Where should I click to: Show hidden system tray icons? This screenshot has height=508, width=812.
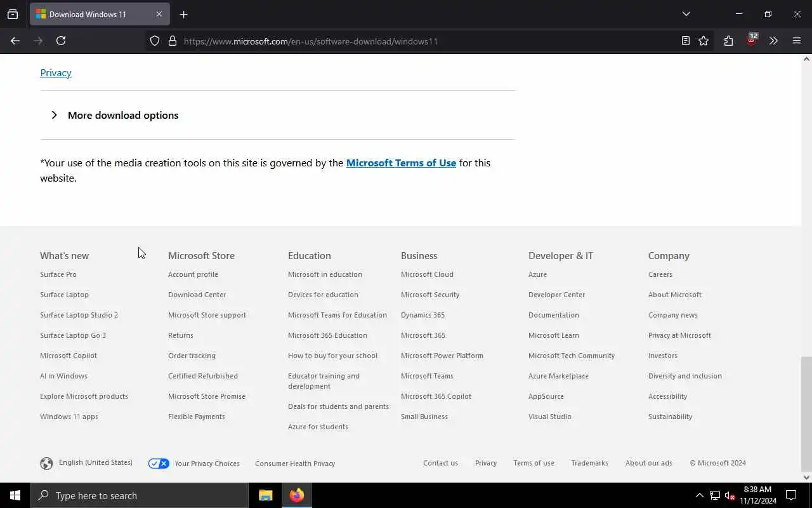coord(699,495)
